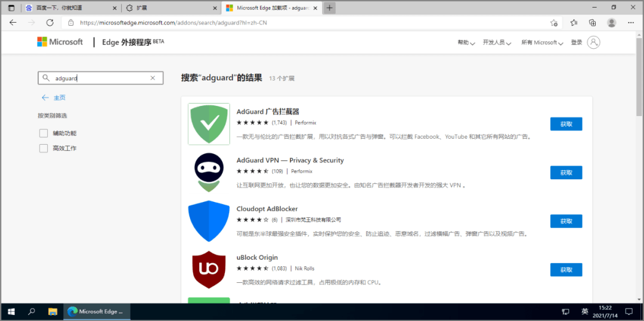Open Windows Start menu
This screenshot has width=644, height=321.
coord(11,311)
